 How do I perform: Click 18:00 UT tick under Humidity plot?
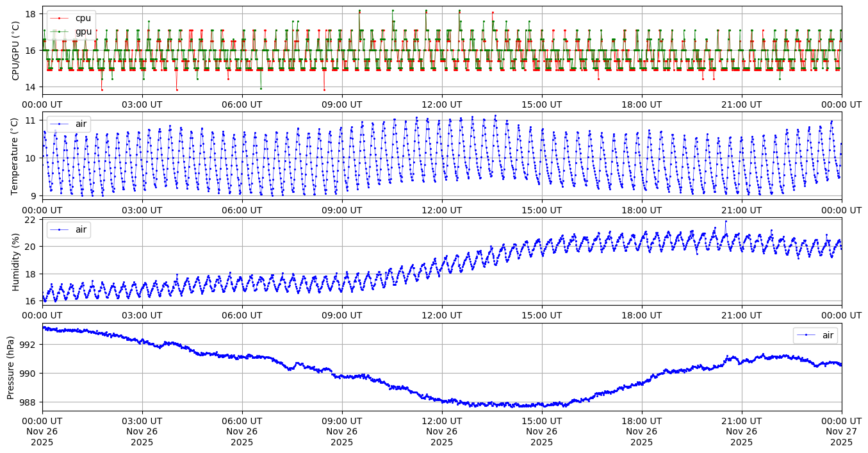(642, 315)
